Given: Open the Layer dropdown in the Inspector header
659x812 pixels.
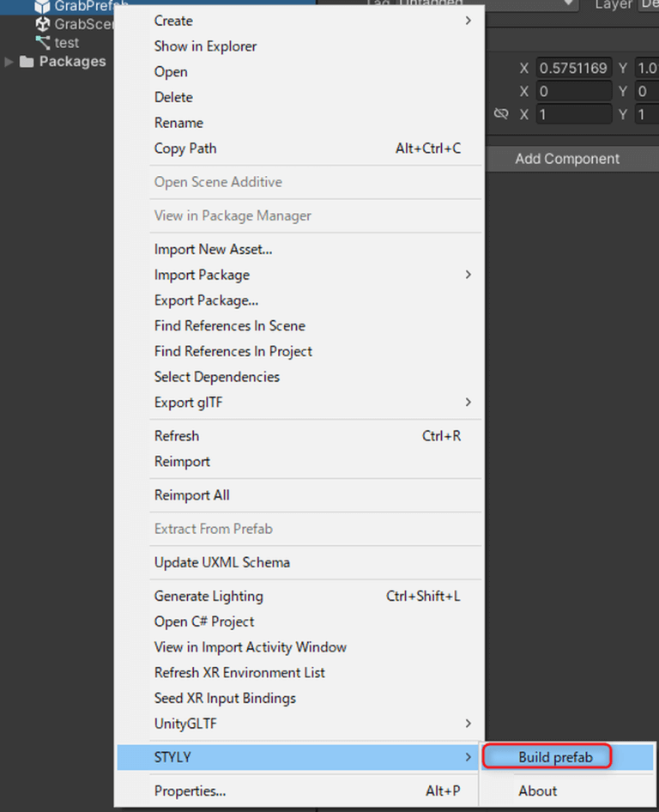Looking at the screenshot, I should pos(648,5).
